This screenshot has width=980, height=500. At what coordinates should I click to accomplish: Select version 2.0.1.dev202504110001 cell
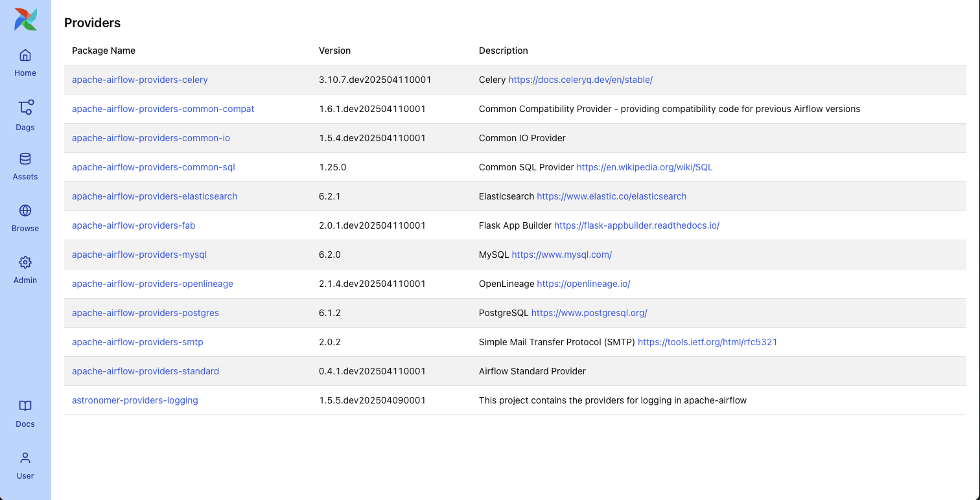372,225
